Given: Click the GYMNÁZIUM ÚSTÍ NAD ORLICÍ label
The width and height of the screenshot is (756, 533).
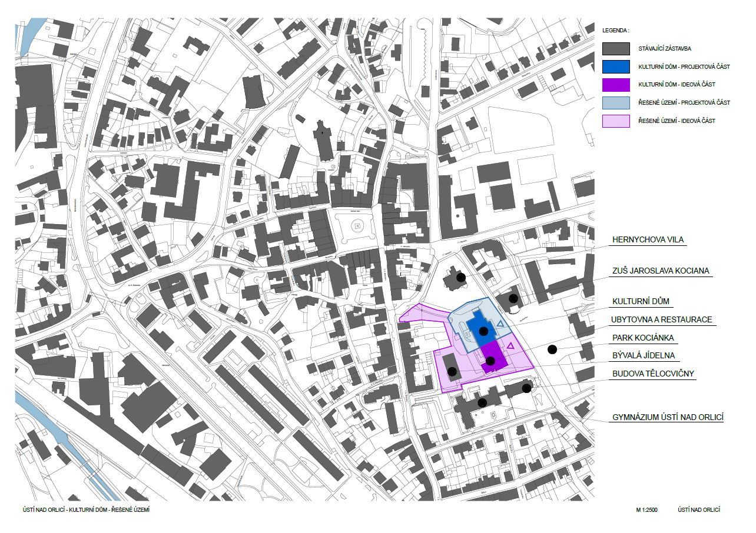Looking at the screenshot, I should click(x=668, y=418).
